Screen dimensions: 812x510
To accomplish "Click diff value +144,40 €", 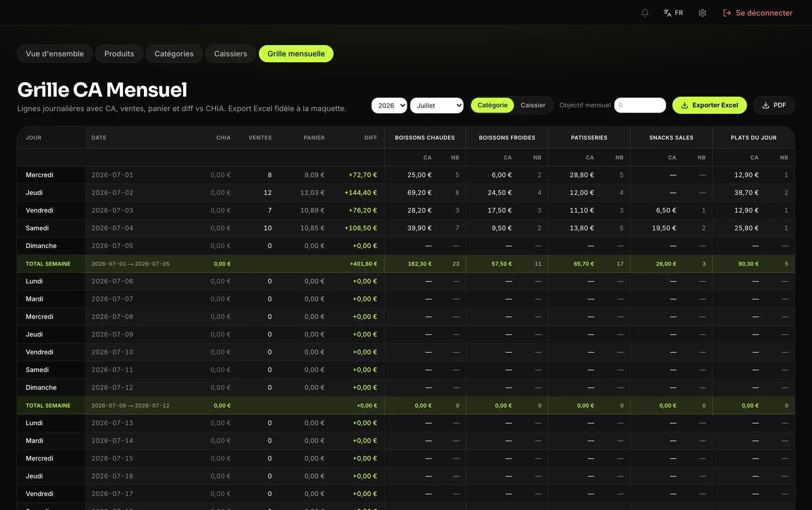I will point(361,193).
